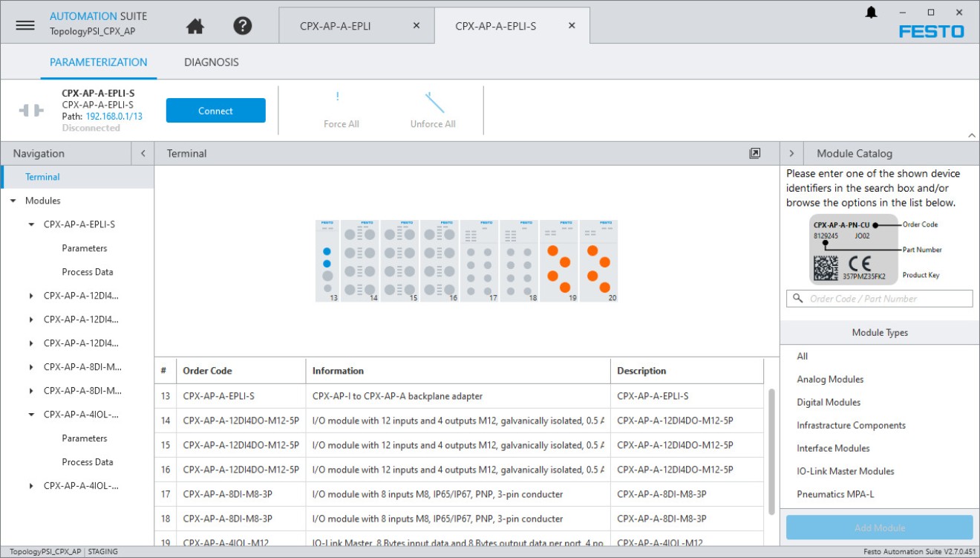Select module 17 in terminal graphic
Screen dimensions: 980x558
pyautogui.click(x=480, y=261)
